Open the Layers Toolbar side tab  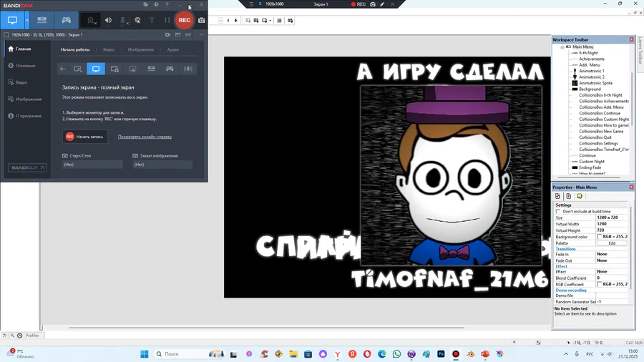(640, 51)
